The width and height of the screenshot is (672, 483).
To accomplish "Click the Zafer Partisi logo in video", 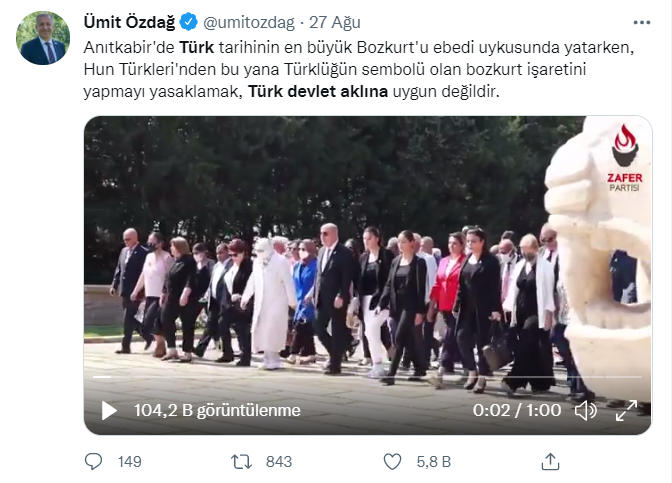I will tap(624, 158).
